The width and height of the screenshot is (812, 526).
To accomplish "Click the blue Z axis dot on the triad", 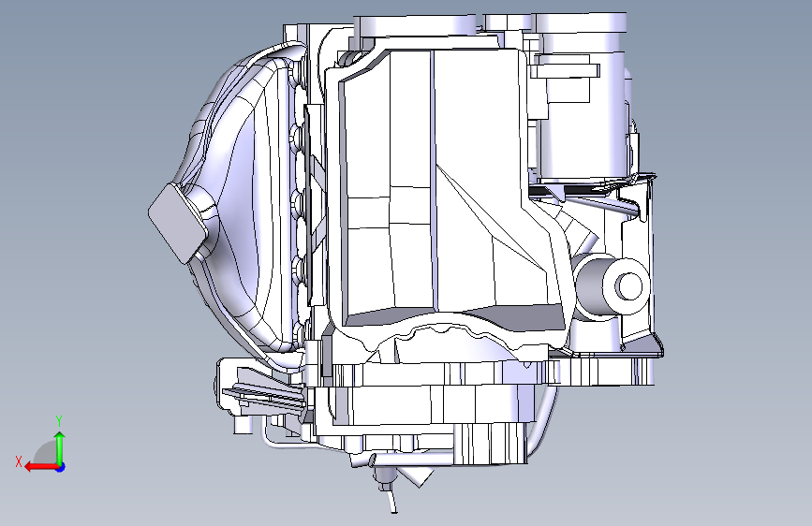I will click(x=61, y=467).
